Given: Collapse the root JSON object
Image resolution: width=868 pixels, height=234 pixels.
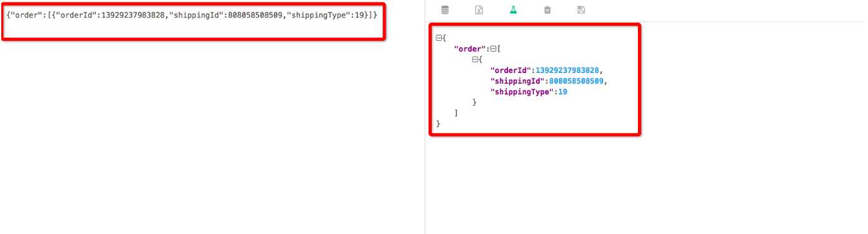Looking at the screenshot, I should pos(439,38).
